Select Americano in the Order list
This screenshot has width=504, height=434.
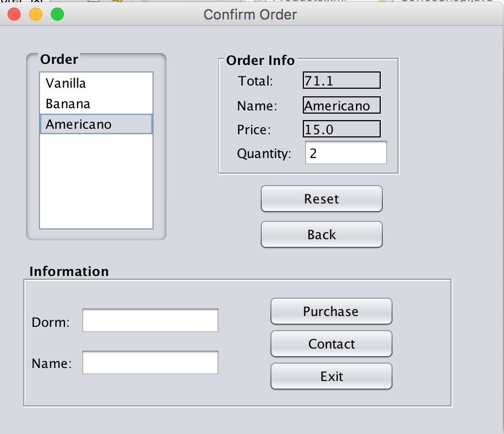click(x=96, y=124)
